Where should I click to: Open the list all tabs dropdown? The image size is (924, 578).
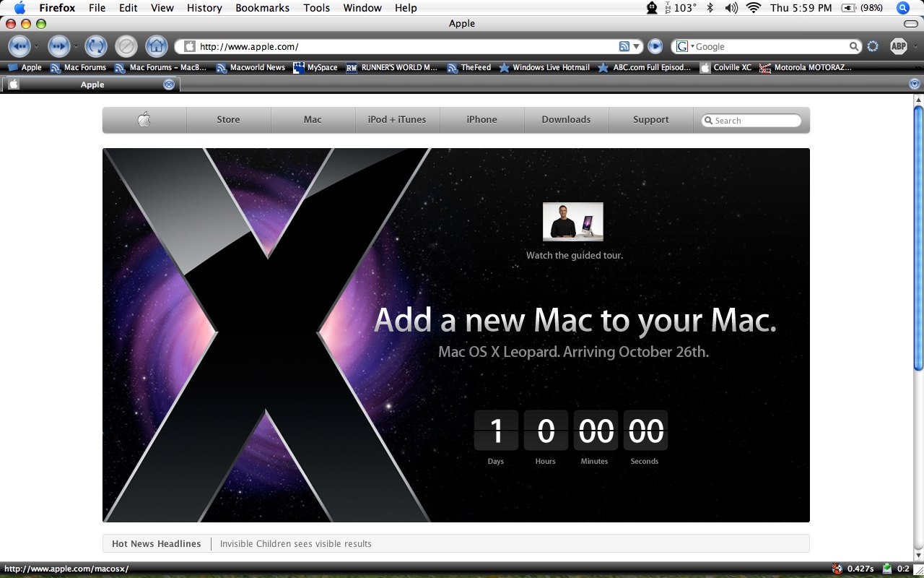coord(915,85)
